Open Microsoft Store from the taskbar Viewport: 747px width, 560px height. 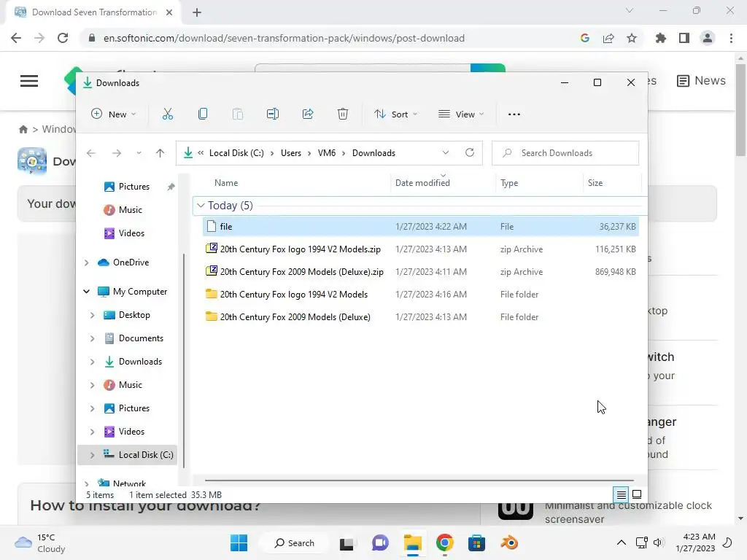(x=476, y=542)
